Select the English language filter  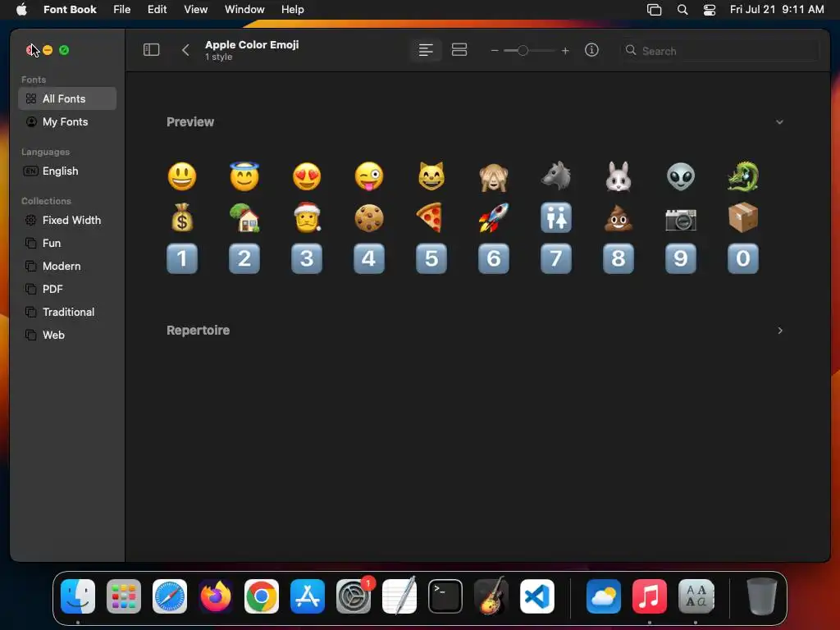tap(67, 171)
